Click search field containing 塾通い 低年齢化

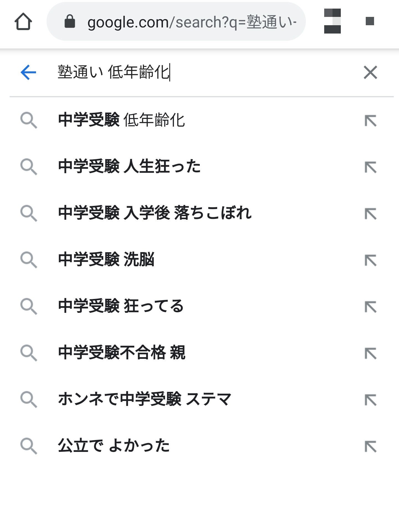click(194, 72)
